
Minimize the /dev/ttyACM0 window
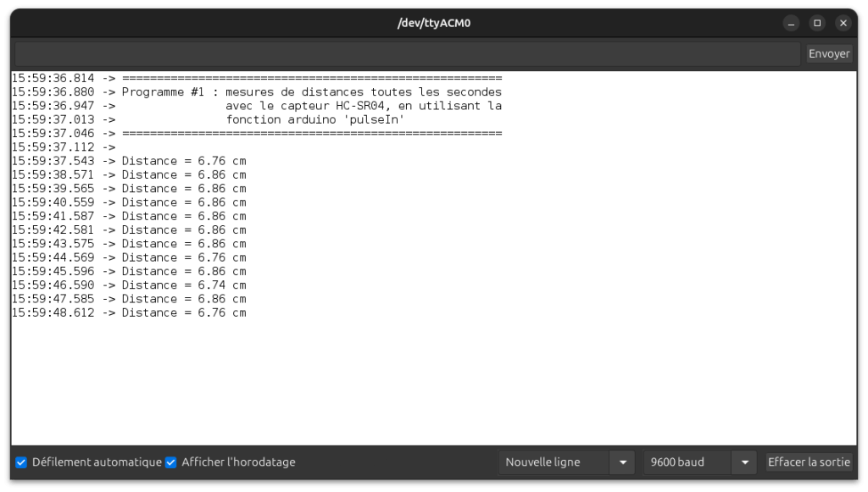pyautogui.click(x=791, y=23)
